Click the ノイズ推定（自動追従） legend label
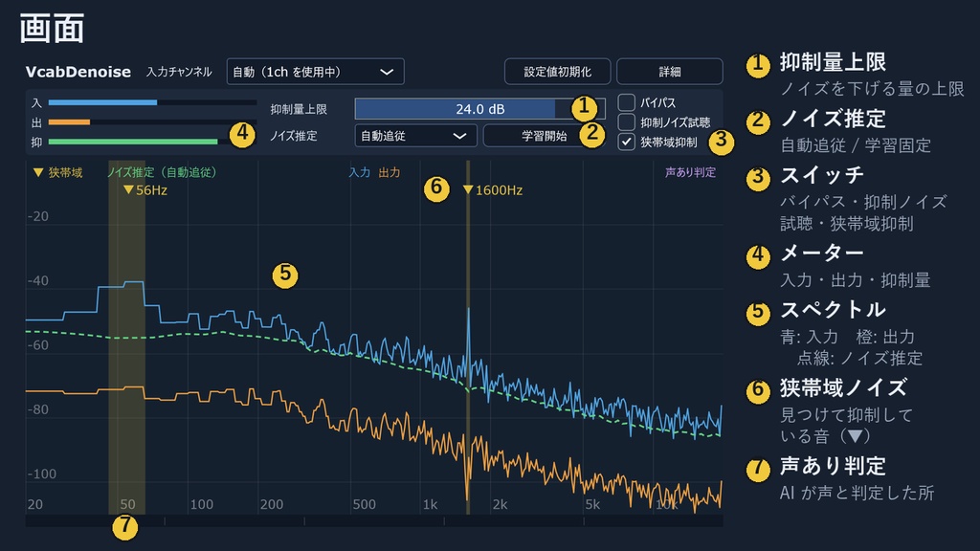This screenshot has height=551, width=980. coord(161,172)
